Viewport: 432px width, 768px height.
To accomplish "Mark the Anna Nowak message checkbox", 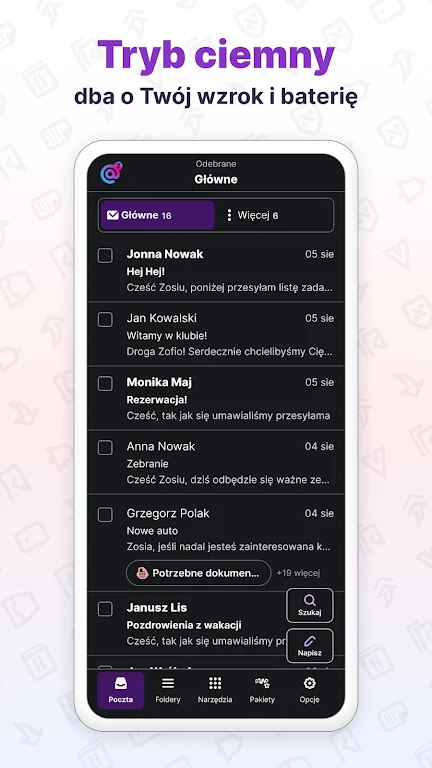I will 105,448.
